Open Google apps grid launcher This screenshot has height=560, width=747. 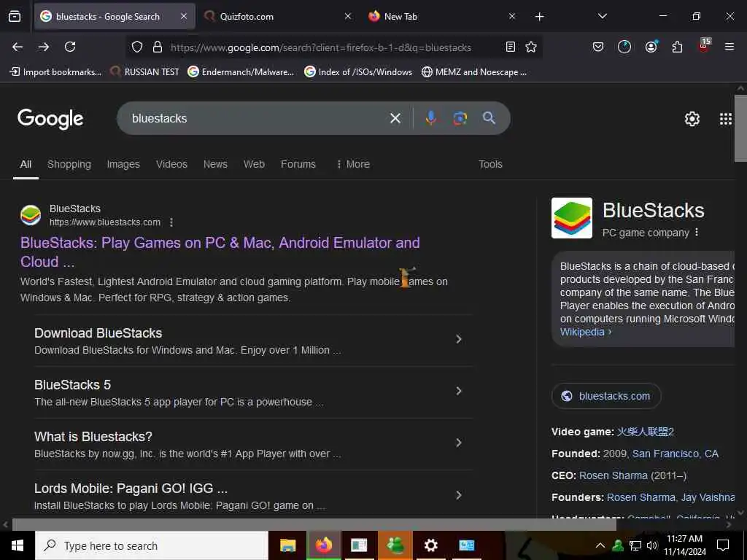[x=725, y=119]
